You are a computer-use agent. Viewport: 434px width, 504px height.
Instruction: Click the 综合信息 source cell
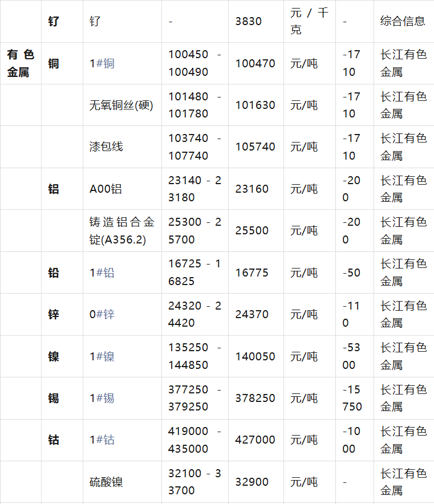(403, 21)
